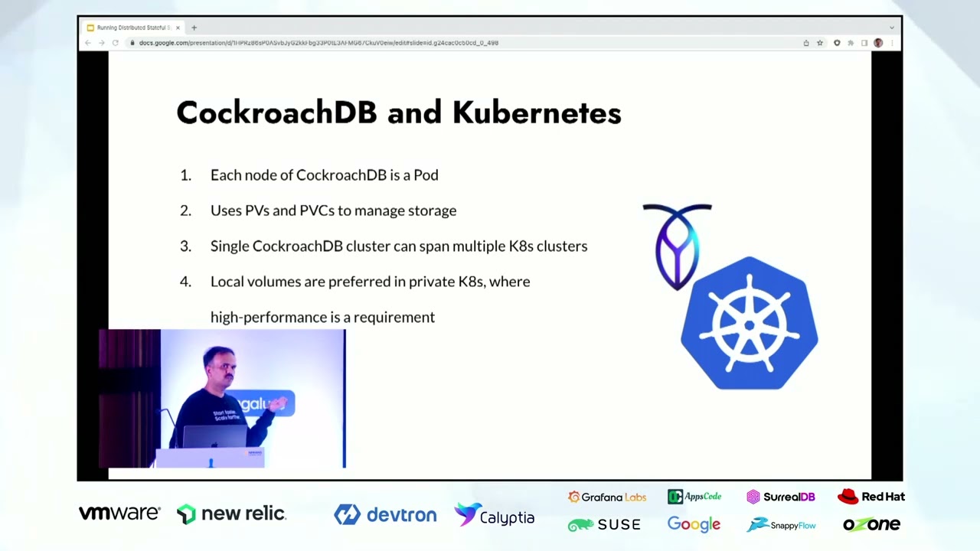Toggle the browser side panel icon
980x551 pixels.
point(864,43)
